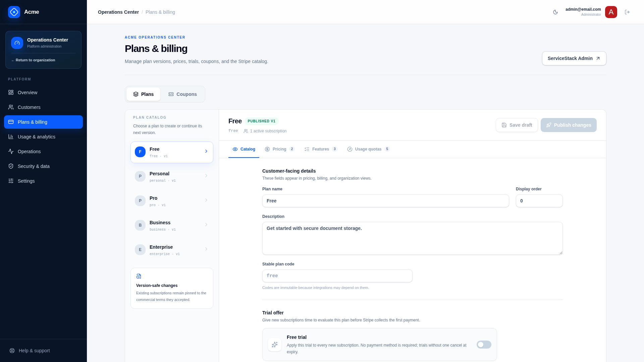Click the Description text area
644x362 pixels.
tap(413, 238)
